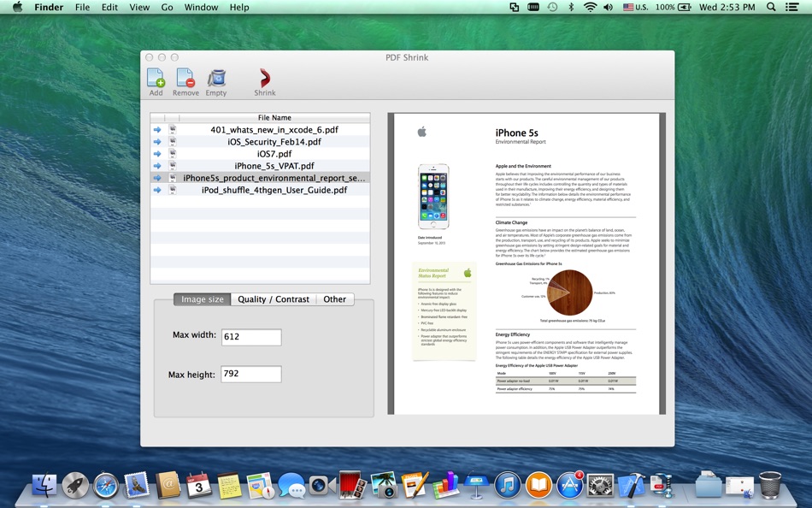Open iBooks from the dock

click(x=538, y=486)
